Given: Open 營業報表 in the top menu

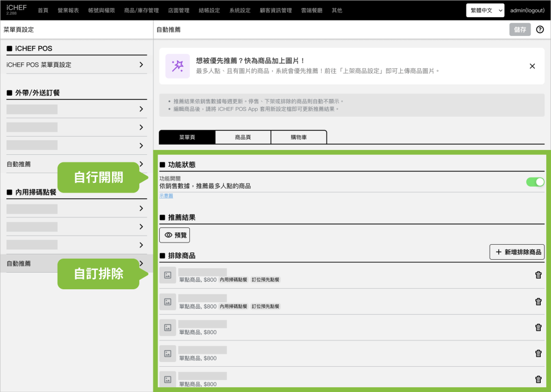Looking at the screenshot, I should (x=68, y=10).
